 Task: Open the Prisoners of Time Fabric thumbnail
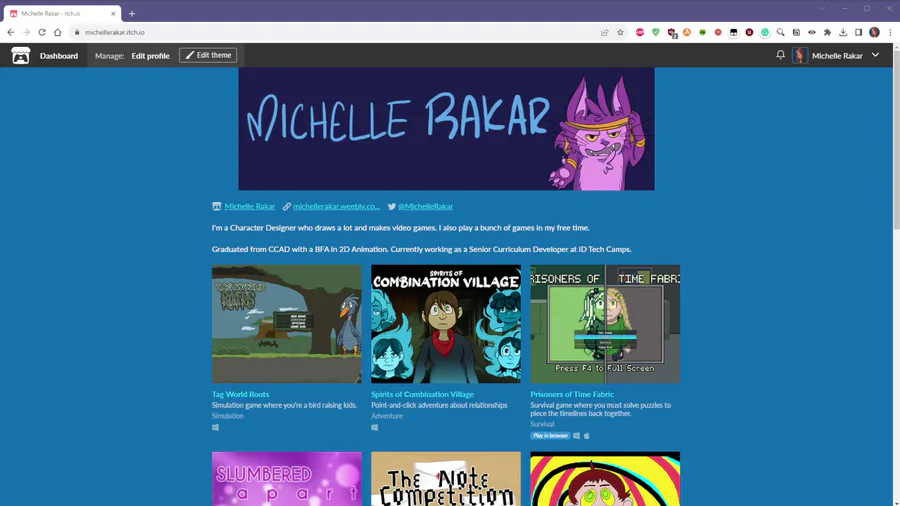[605, 324]
